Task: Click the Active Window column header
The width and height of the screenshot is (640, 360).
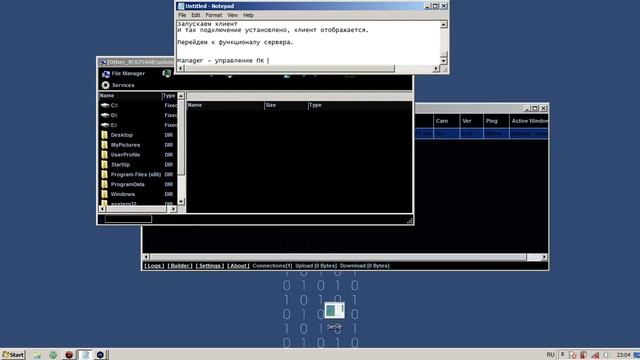Action: tap(529, 121)
